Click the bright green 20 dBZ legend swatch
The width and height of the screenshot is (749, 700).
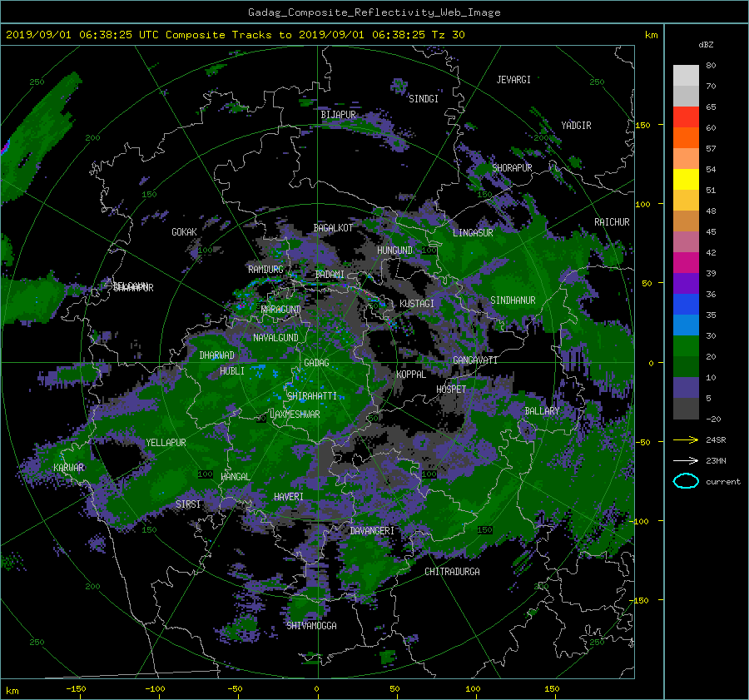pos(686,345)
